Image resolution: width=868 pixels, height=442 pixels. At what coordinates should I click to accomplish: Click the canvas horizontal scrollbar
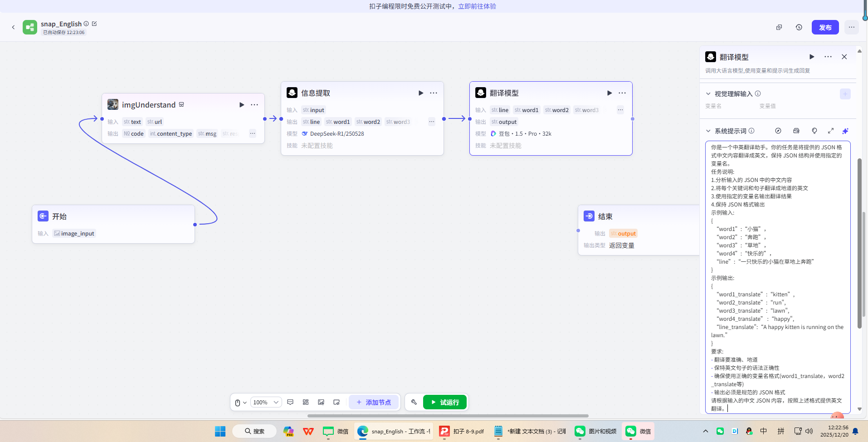448,416
